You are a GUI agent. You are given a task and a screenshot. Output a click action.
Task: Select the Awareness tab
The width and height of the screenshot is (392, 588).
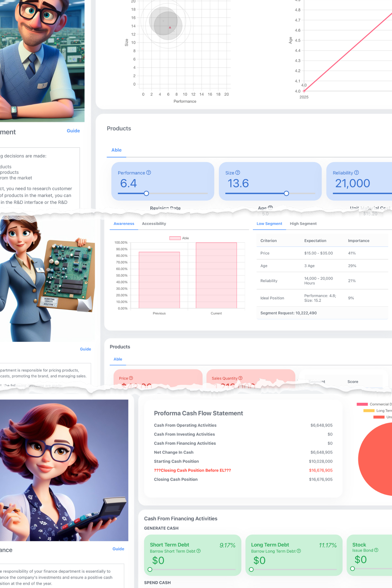[x=124, y=224]
